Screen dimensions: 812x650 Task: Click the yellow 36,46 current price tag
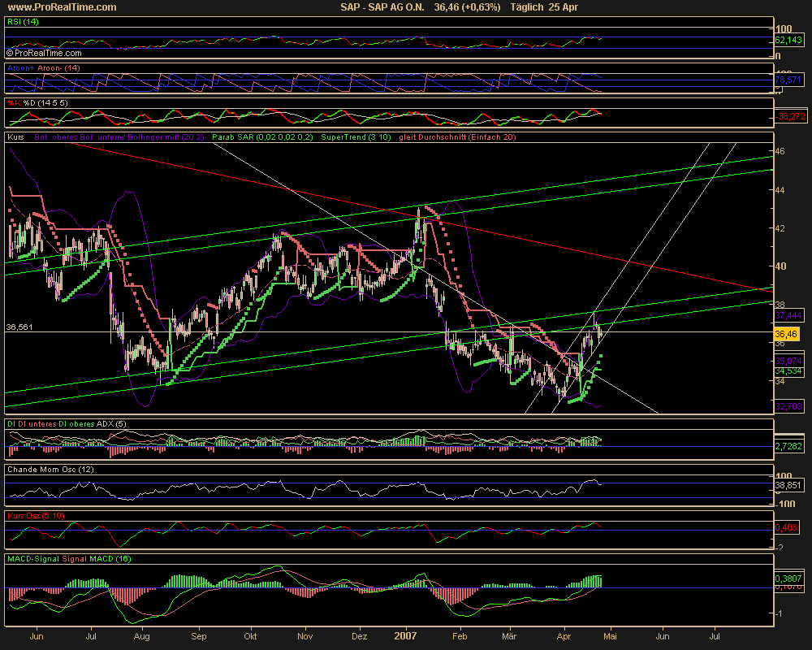784,334
